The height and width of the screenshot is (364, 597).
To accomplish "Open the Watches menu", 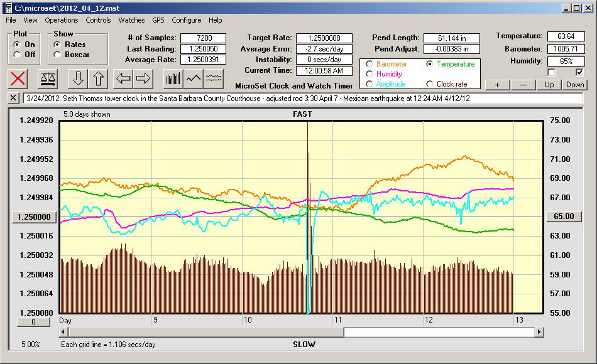I will (131, 20).
